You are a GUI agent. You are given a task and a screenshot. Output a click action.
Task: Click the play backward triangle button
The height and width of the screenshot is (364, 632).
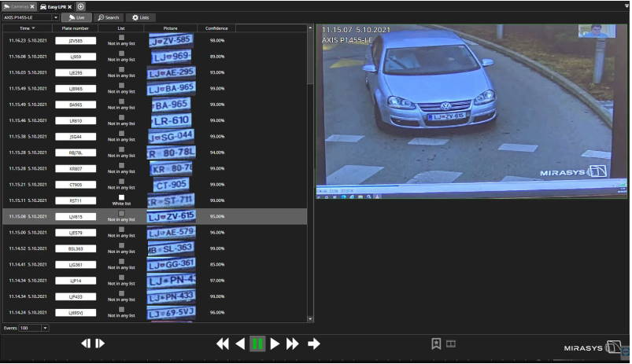(x=240, y=344)
